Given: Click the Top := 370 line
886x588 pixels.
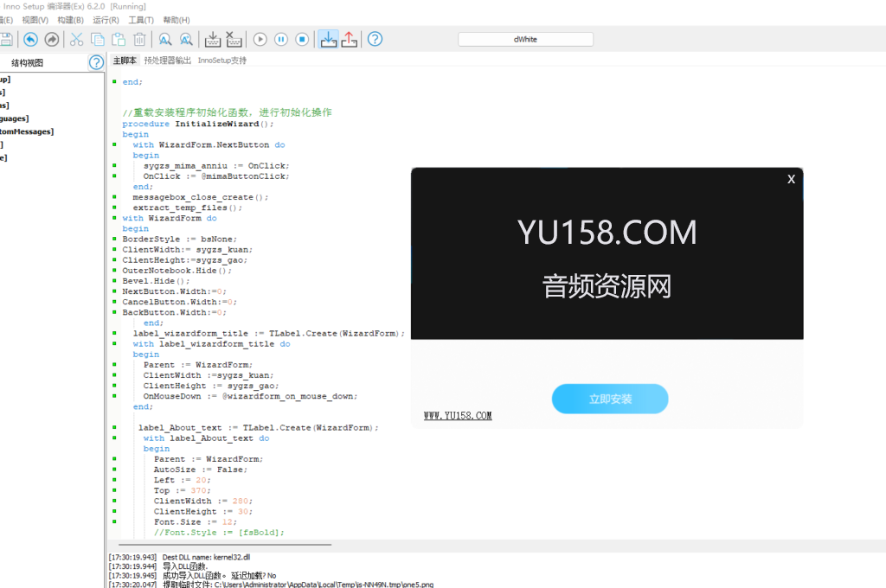Looking at the screenshot, I should [x=182, y=490].
